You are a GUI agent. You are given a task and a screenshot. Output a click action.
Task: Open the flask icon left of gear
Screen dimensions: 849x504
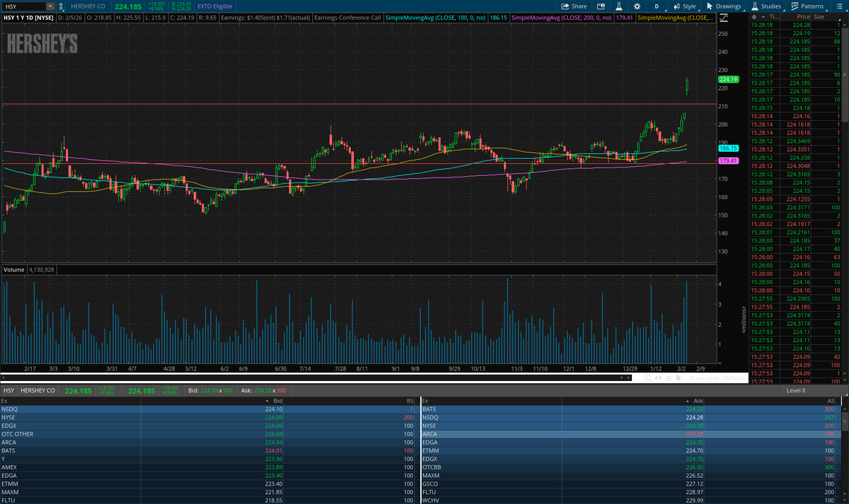(620, 6)
